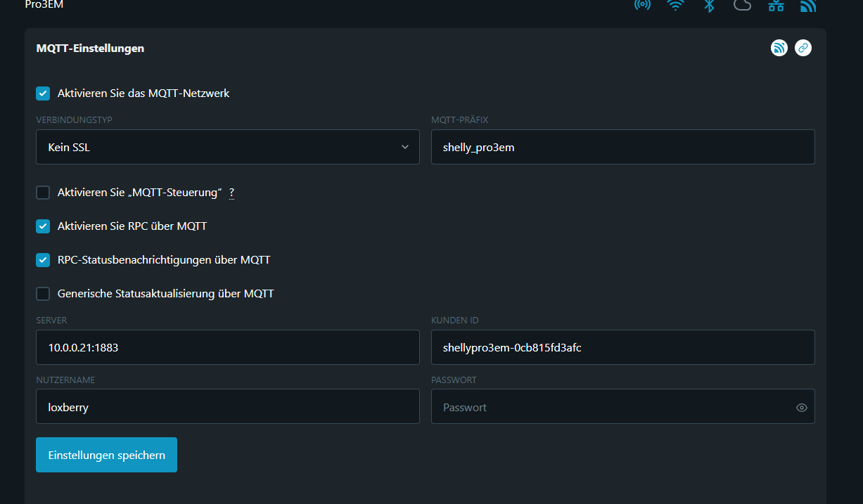863x504 pixels.
Task: Enable 'Generische Statusaktualisierung über MQTT'
Action: 43,294
